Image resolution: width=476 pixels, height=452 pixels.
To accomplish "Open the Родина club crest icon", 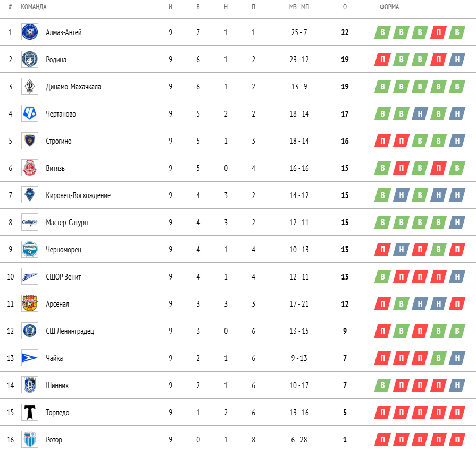I will tap(30, 59).
